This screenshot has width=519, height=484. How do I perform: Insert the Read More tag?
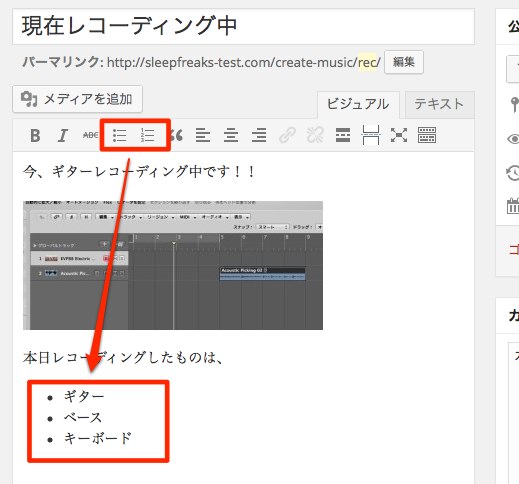(343, 135)
